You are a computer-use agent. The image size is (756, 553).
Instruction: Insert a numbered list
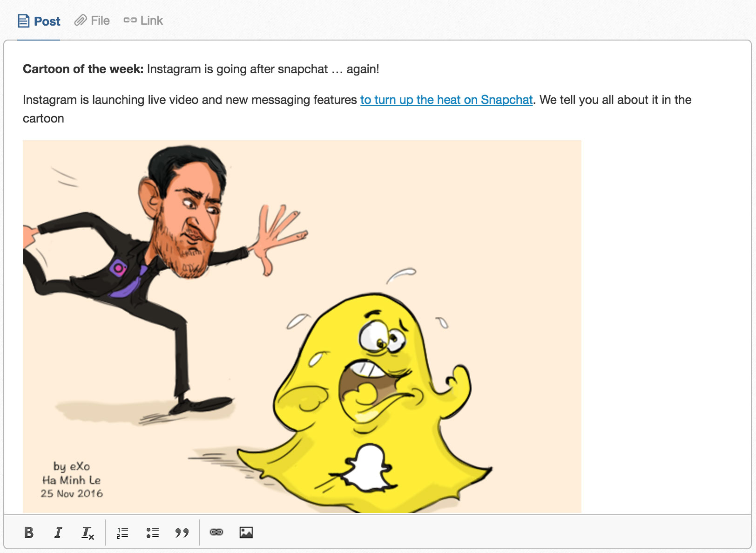pyautogui.click(x=122, y=533)
